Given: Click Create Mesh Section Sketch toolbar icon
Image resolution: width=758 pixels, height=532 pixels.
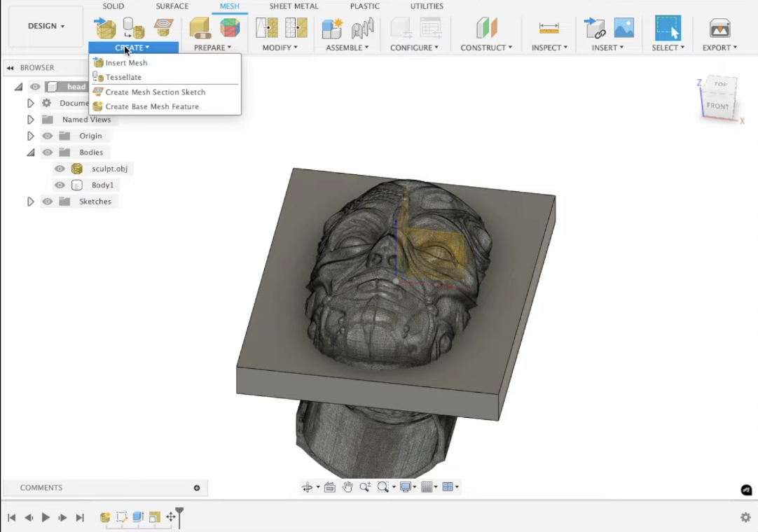Looking at the screenshot, I should pyautogui.click(x=163, y=27).
